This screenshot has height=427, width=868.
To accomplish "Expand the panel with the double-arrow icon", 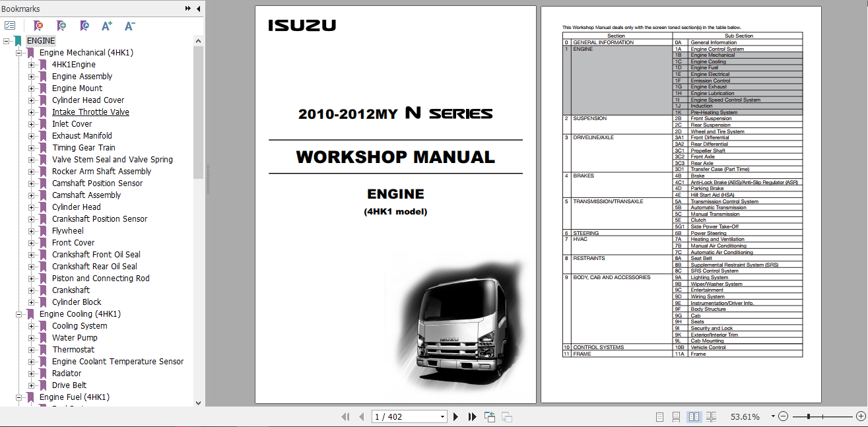I will click(188, 9).
